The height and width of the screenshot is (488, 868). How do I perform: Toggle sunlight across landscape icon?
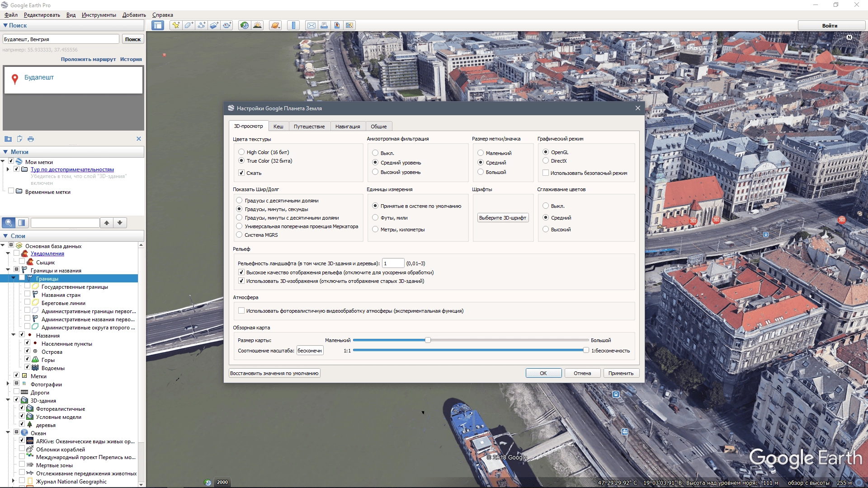pos(257,25)
